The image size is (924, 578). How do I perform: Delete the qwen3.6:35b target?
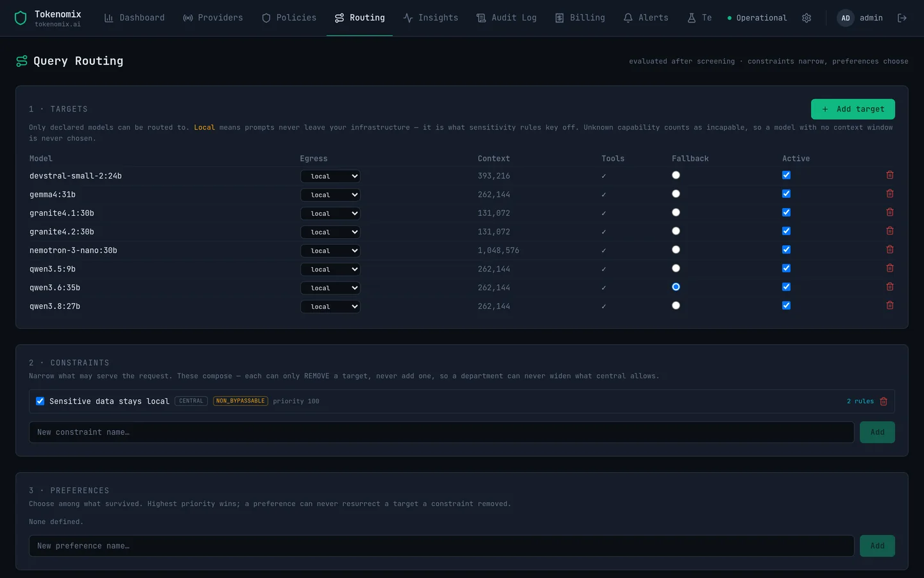pyautogui.click(x=890, y=286)
